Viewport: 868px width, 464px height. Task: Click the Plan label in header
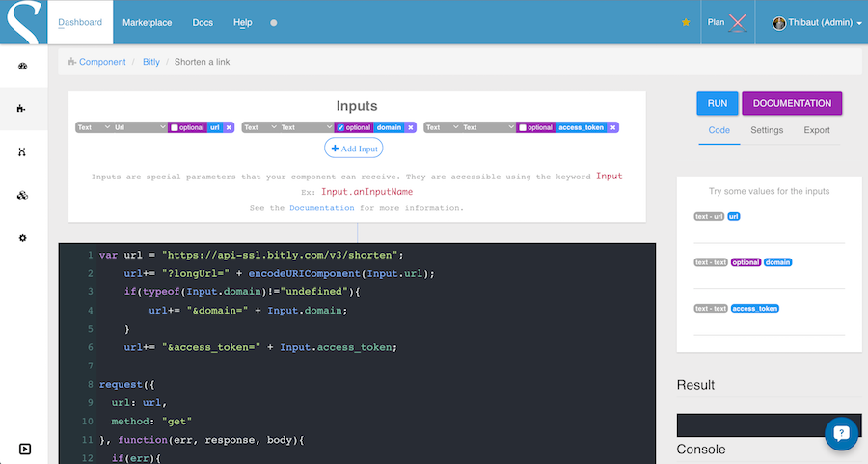(x=716, y=23)
